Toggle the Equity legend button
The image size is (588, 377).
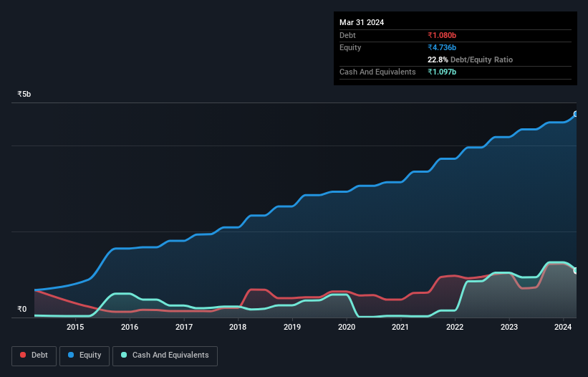coord(85,355)
